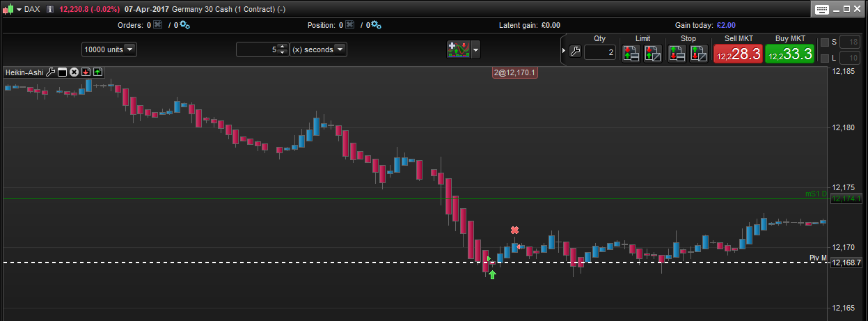Click Heikin-Ashi red down arrow icon
Screen dimensions: 868x321
[86, 72]
